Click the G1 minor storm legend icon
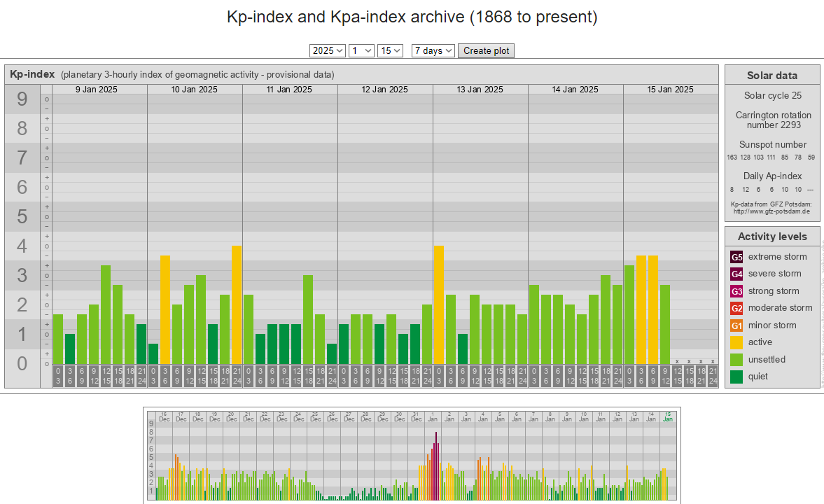 [736, 325]
